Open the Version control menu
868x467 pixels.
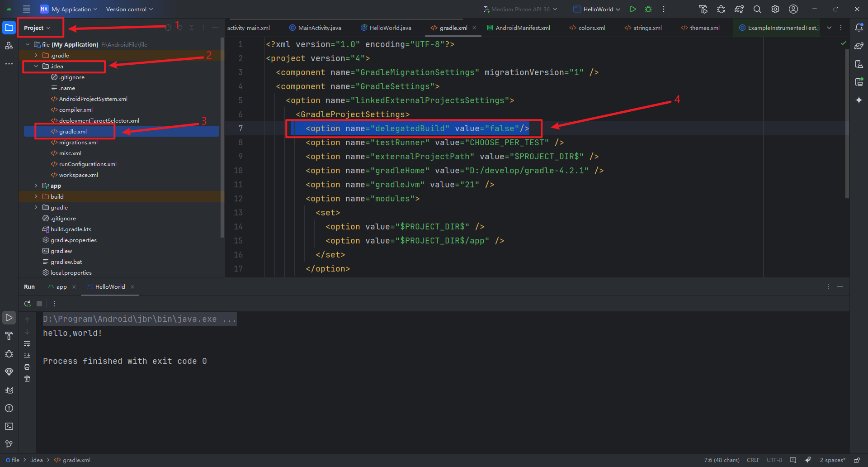(128, 9)
